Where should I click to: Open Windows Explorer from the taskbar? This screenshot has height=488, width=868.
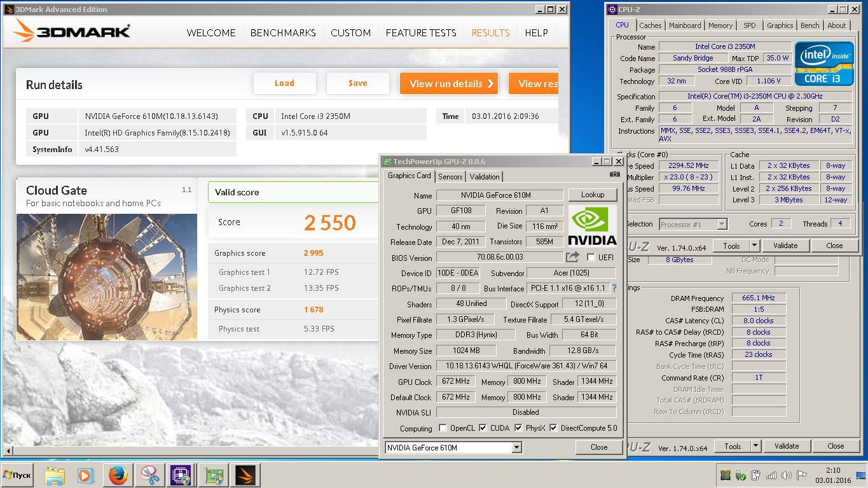[x=55, y=475]
